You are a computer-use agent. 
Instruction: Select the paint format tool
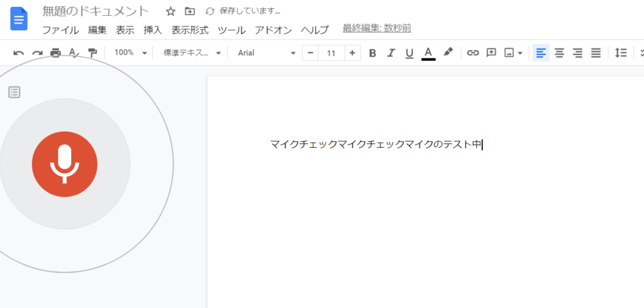tap(92, 53)
